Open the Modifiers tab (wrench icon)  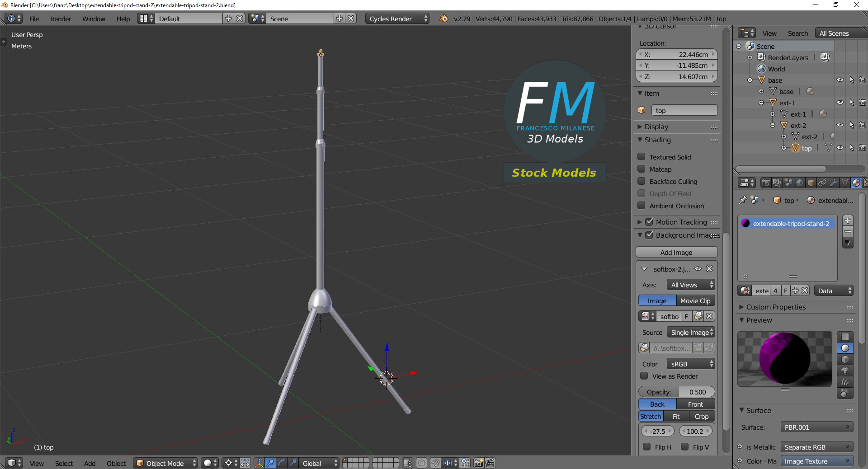pos(834,183)
